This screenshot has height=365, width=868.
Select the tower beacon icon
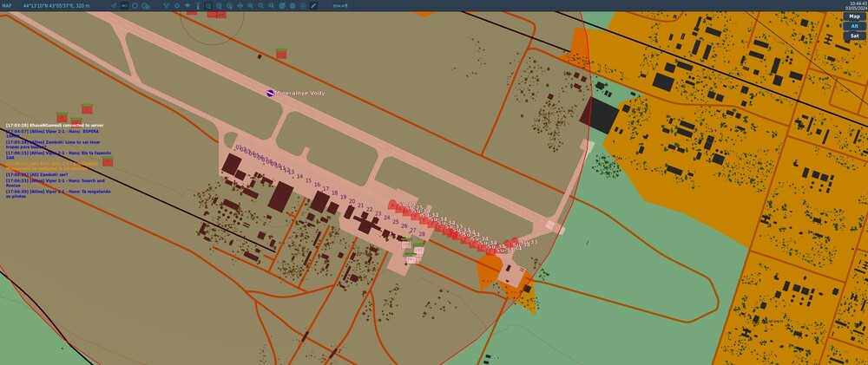click(x=198, y=5)
